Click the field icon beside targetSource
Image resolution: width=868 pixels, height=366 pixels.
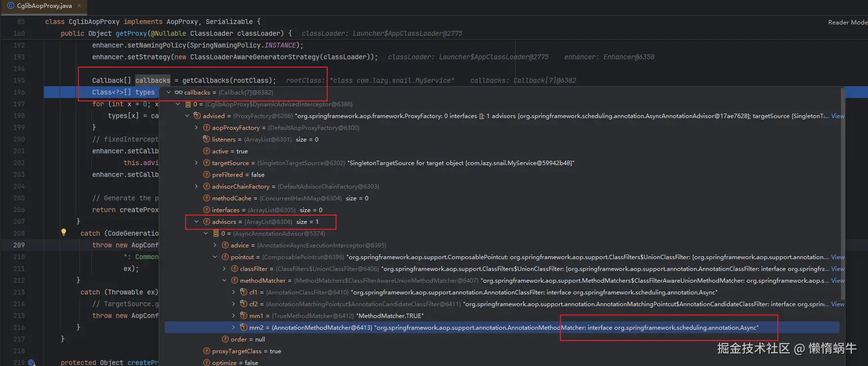[x=206, y=163]
